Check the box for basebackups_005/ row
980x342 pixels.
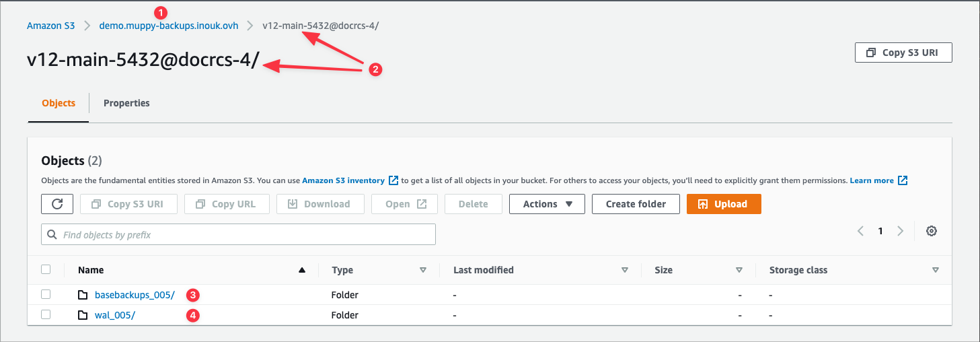tap(46, 294)
